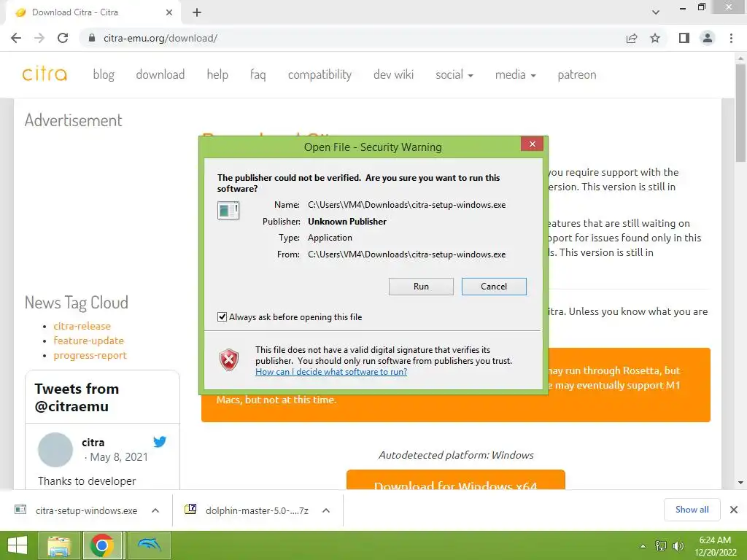Click the citra tweet avatar
The image size is (747, 560).
tap(55, 449)
